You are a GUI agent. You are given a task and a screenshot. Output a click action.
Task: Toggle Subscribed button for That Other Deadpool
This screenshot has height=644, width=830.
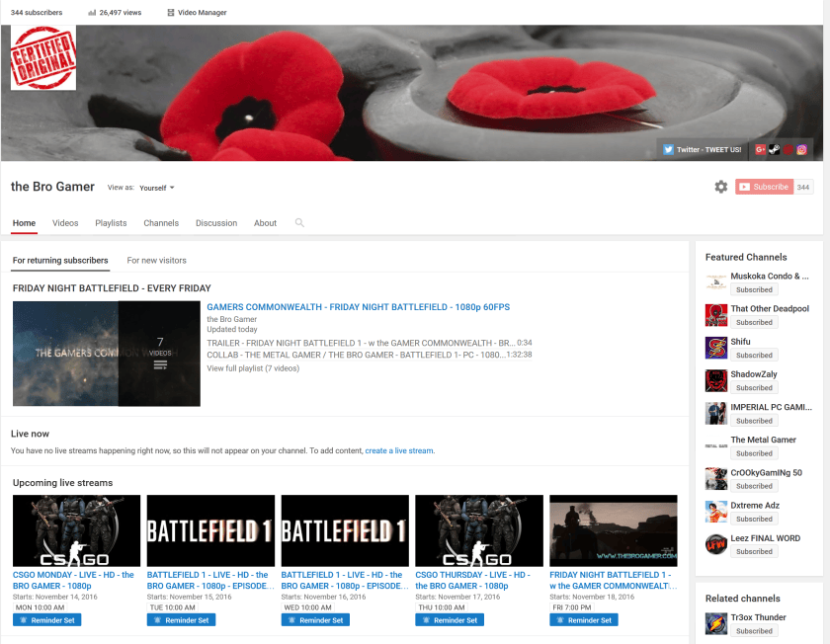754,322
